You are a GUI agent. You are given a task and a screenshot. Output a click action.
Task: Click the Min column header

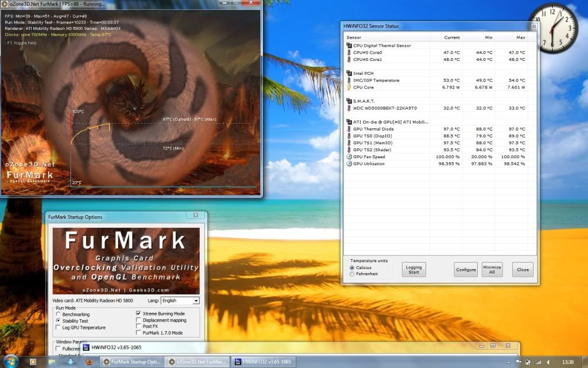tap(479, 37)
